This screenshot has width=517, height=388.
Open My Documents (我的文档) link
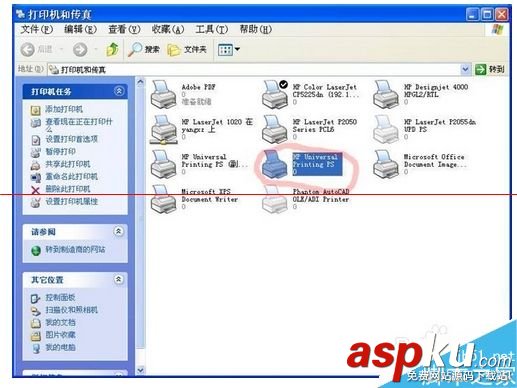point(60,323)
